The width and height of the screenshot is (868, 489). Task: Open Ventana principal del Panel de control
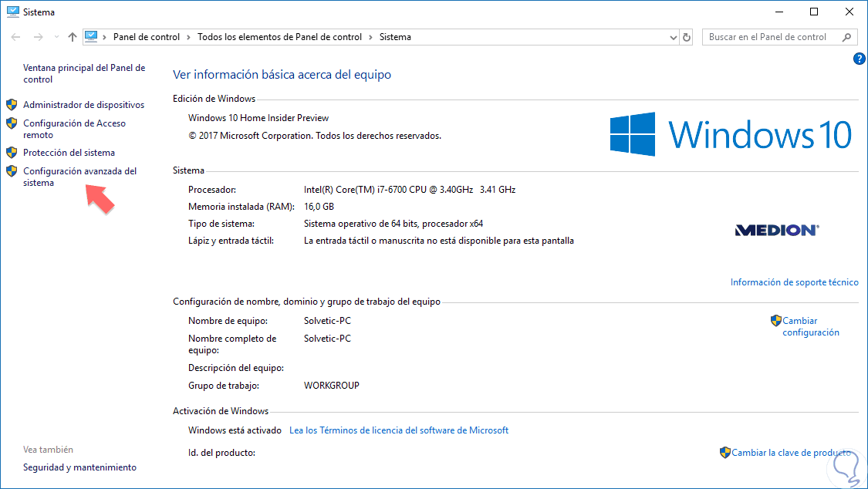84,73
